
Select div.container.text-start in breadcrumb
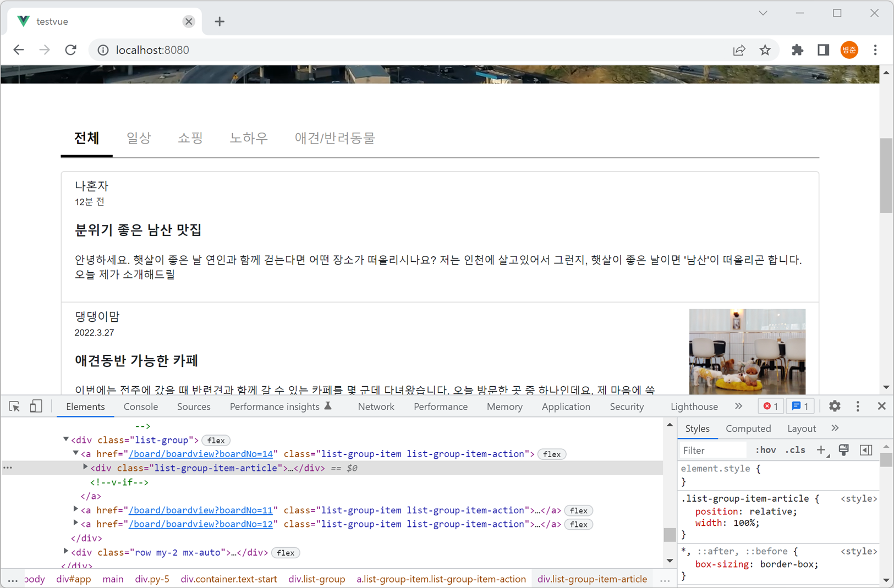[x=229, y=579]
